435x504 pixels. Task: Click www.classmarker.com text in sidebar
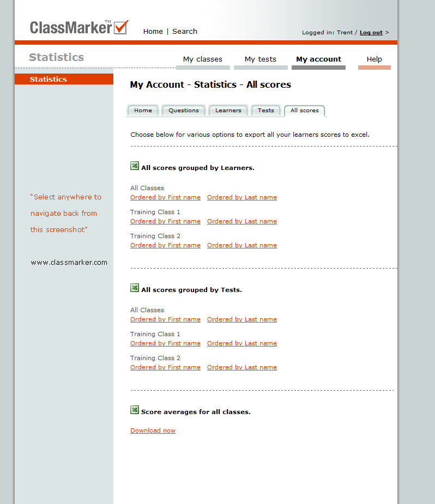[x=69, y=263]
